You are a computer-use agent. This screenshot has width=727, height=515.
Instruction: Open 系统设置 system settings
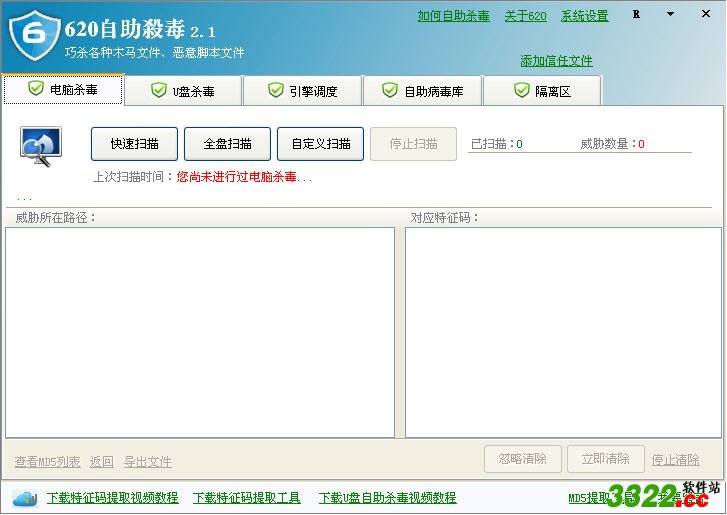585,16
